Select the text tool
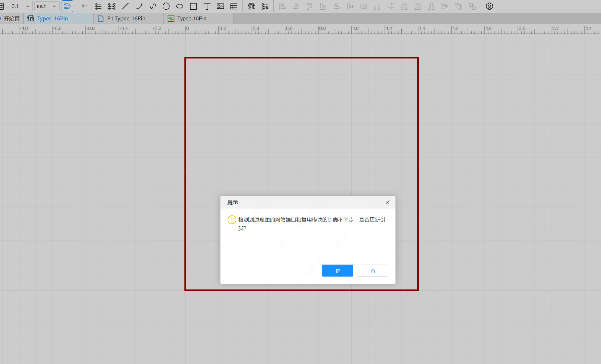Image resolution: width=601 pixels, height=364 pixels. (x=207, y=6)
